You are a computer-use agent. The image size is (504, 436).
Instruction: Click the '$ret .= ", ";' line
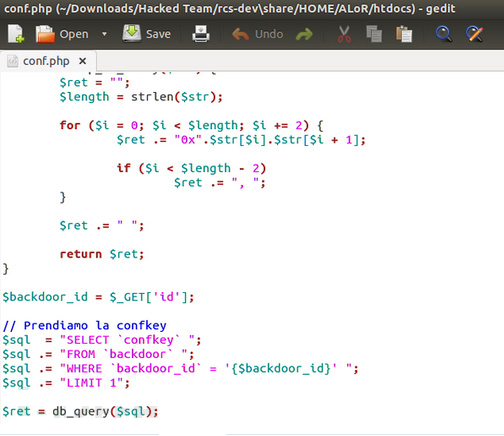[x=220, y=183]
